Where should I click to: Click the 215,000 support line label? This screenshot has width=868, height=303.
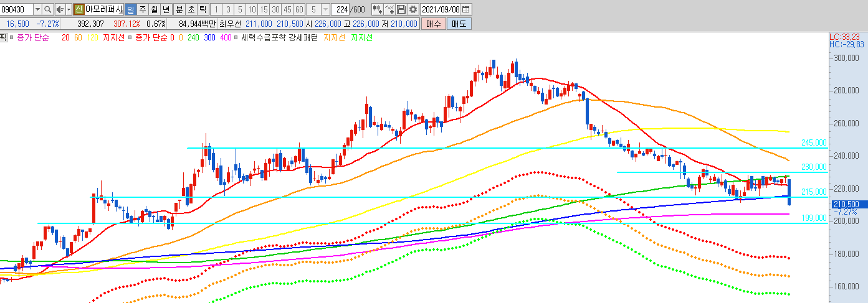point(814,192)
